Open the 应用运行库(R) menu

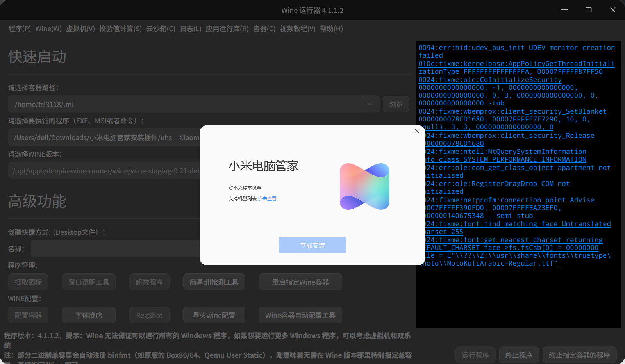click(227, 29)
